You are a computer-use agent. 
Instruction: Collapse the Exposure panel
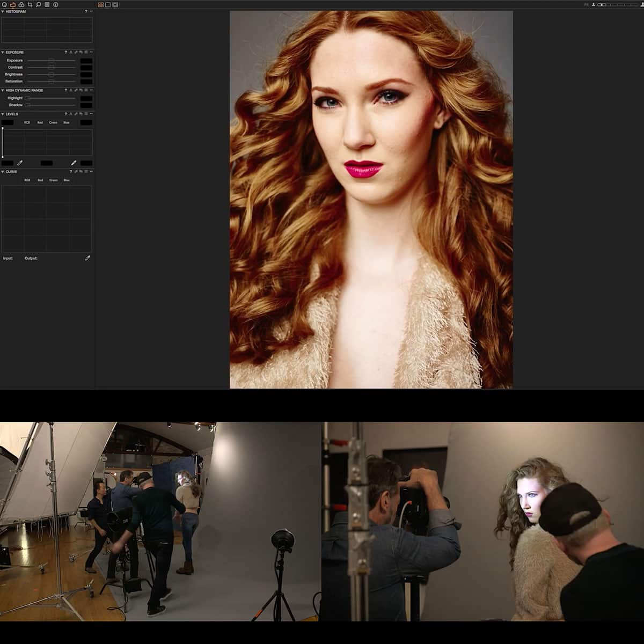point(3,52)
